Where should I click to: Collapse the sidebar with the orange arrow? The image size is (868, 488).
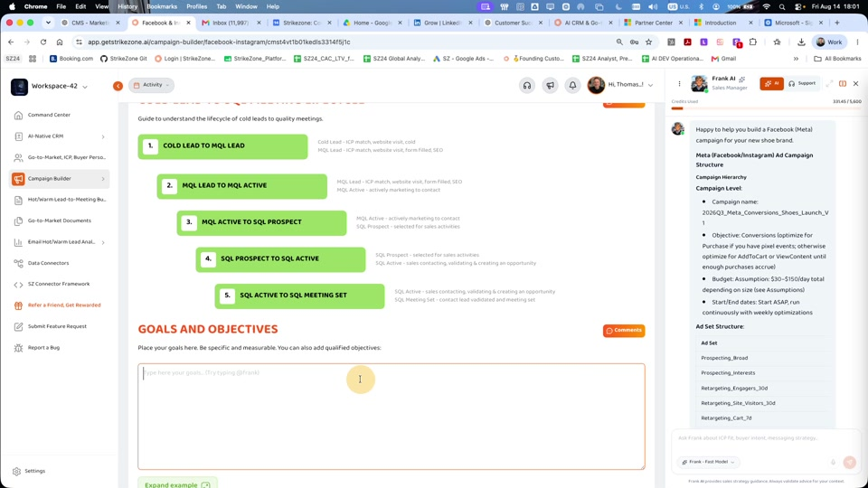[118, 86]
